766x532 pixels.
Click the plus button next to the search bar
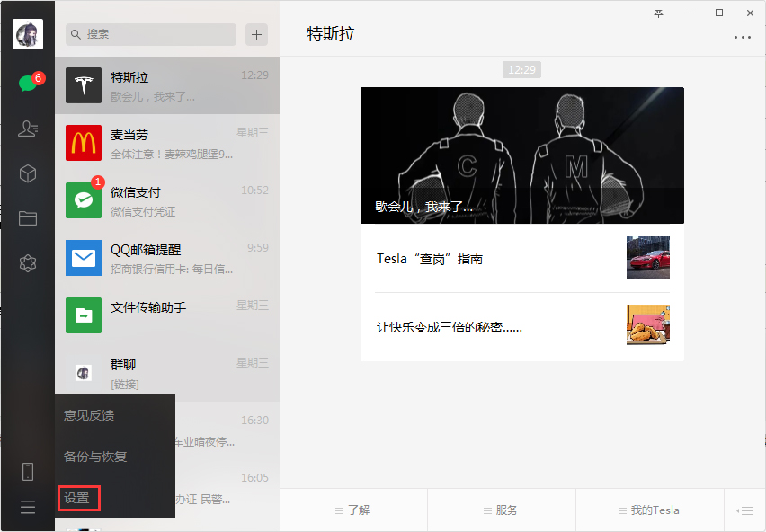pyautogui.click(x=256, y=34)
